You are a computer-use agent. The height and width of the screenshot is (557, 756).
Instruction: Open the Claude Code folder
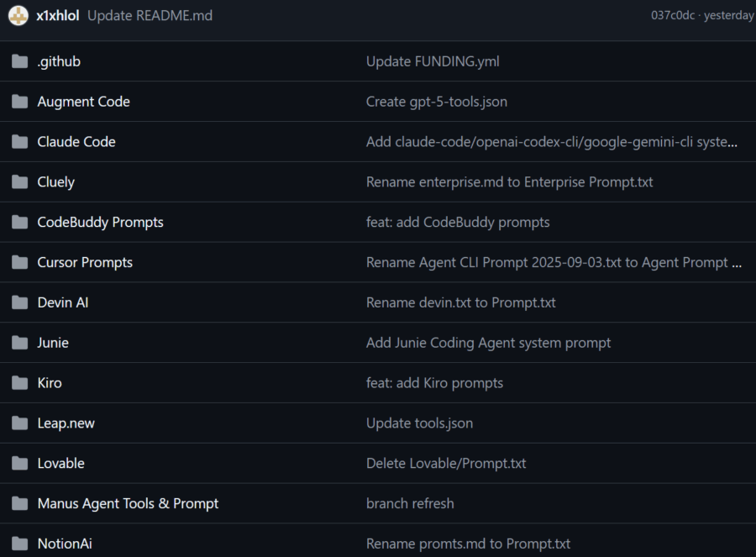click(x=76, y=142)
